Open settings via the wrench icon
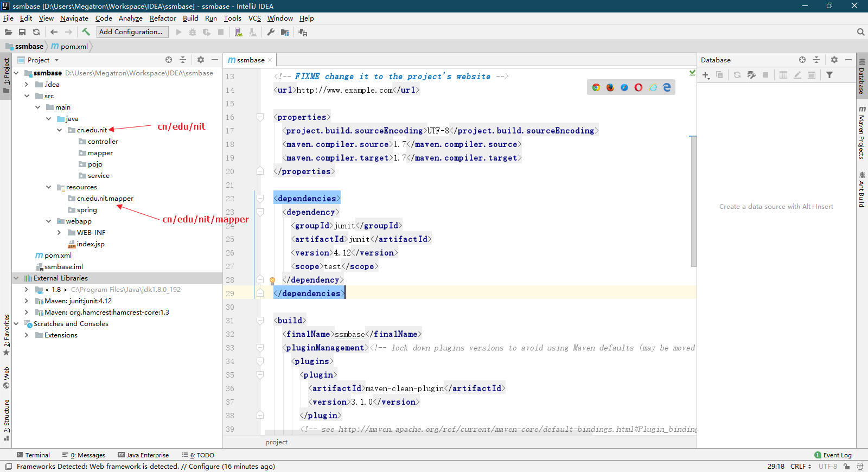 click(271, 32)
